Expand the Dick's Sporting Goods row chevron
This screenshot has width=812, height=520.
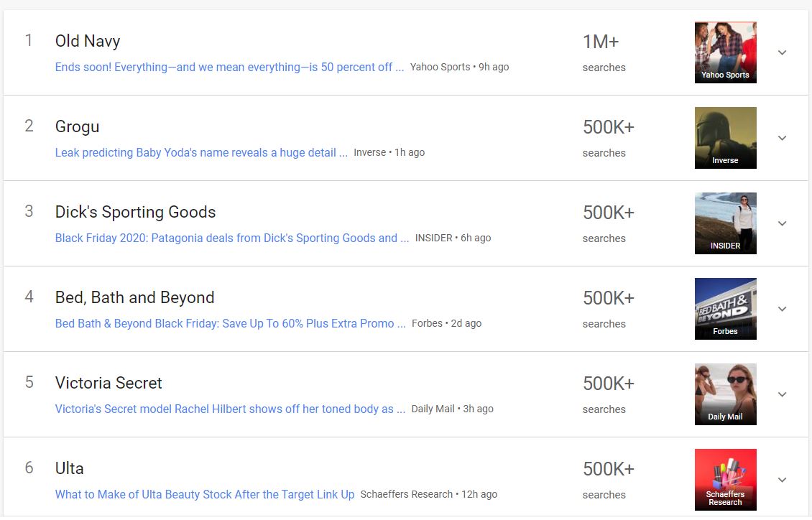click(x=782, y=223)
